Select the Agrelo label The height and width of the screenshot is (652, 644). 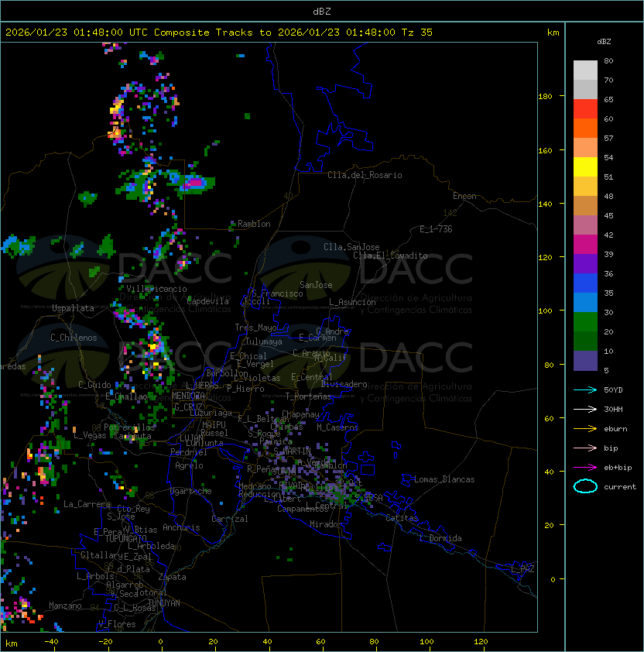189,465
